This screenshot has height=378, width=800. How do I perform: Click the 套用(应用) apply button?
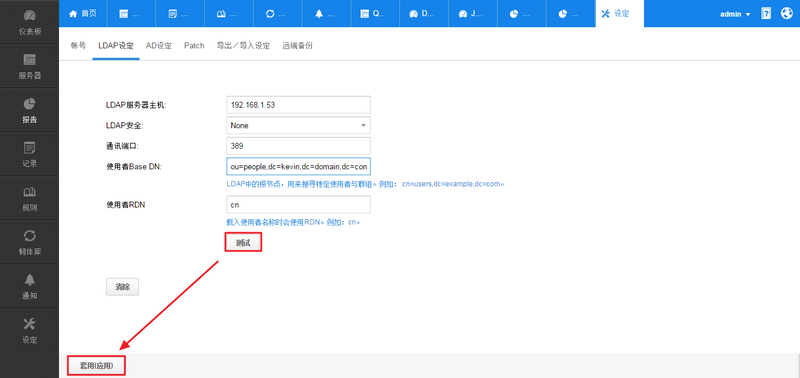(x=96, y=366)
